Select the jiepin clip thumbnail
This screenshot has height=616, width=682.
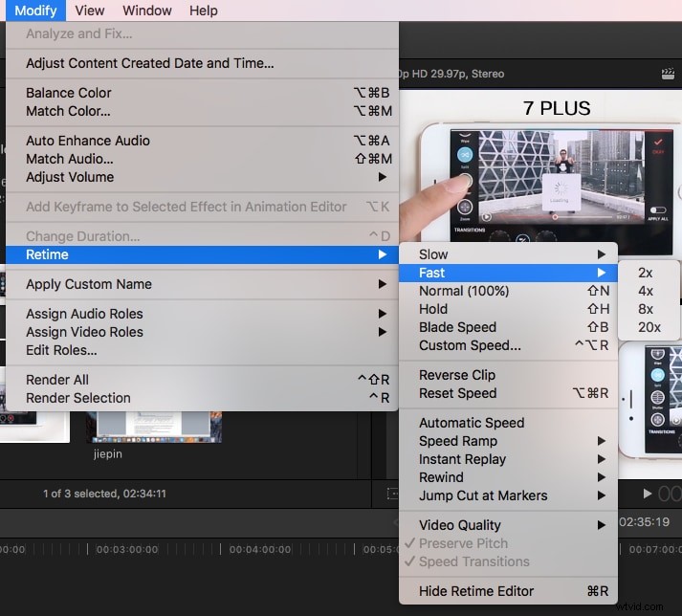pos(154,428)
